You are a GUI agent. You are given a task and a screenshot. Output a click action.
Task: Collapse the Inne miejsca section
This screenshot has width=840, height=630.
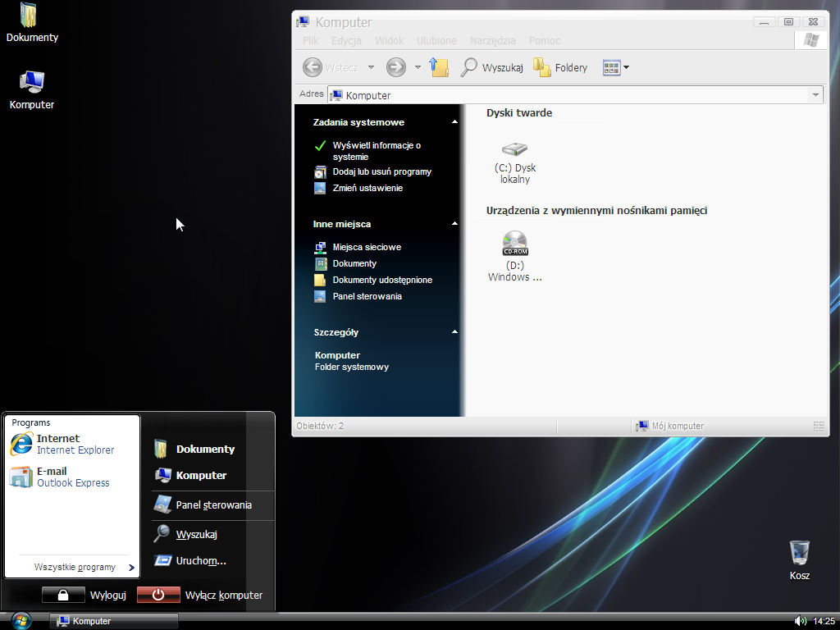[x=454, y=224]
